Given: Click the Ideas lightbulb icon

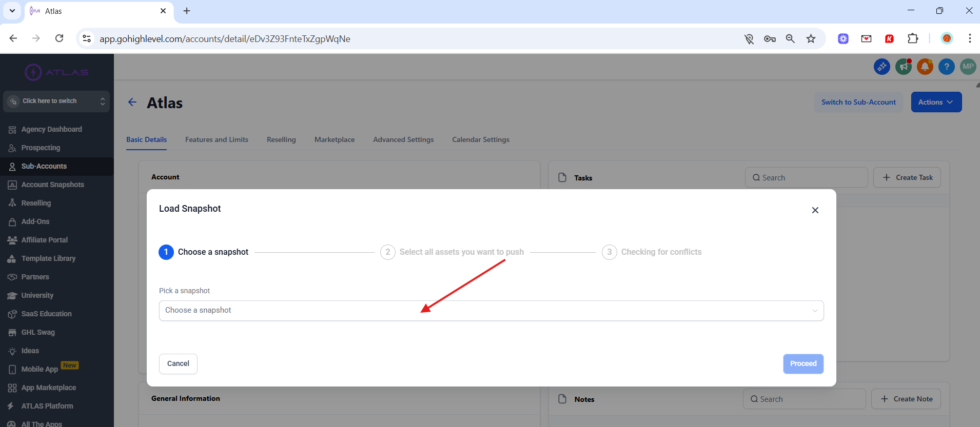Looking at the screenshot, I should coord(12,351).
